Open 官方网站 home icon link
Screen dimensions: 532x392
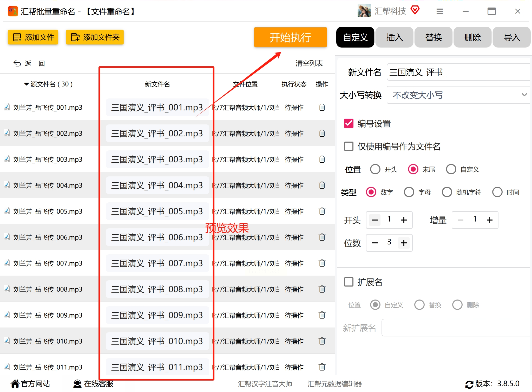click(15, 384)
